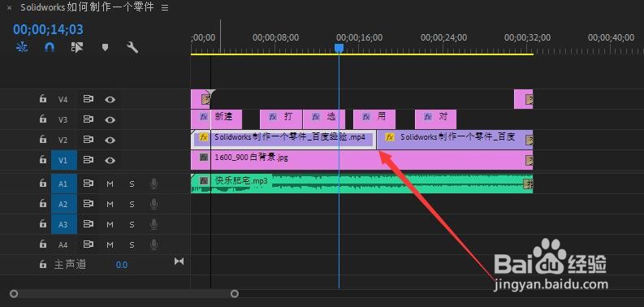Toggle lock on track V2
This screenshot has height=307, width=644.
tap(43, 140)
